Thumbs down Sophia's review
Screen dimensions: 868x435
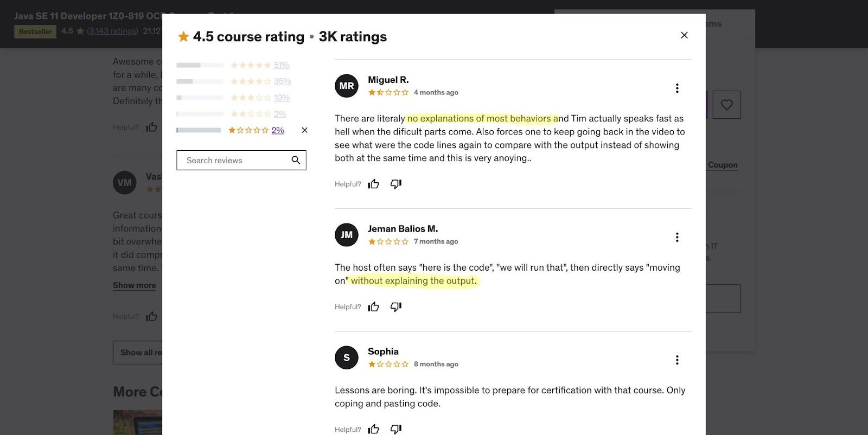(395, 429)
